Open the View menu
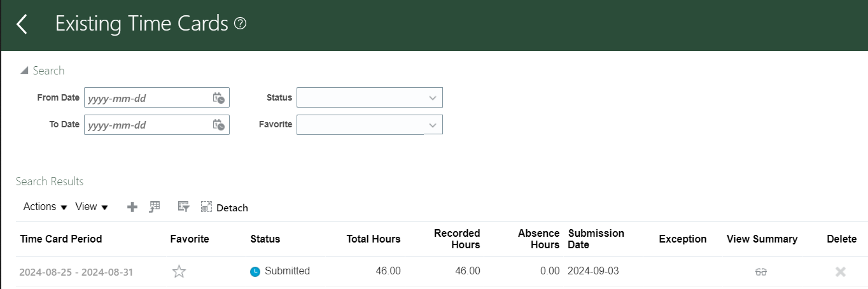The image size is (868, 289). [92, 207]
